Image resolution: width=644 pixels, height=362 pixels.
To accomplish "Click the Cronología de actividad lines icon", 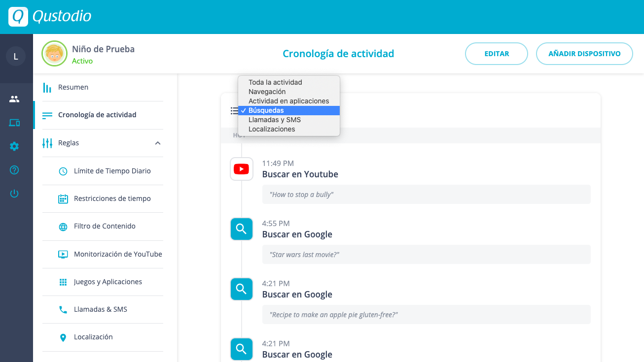I will tap(47, 115).
